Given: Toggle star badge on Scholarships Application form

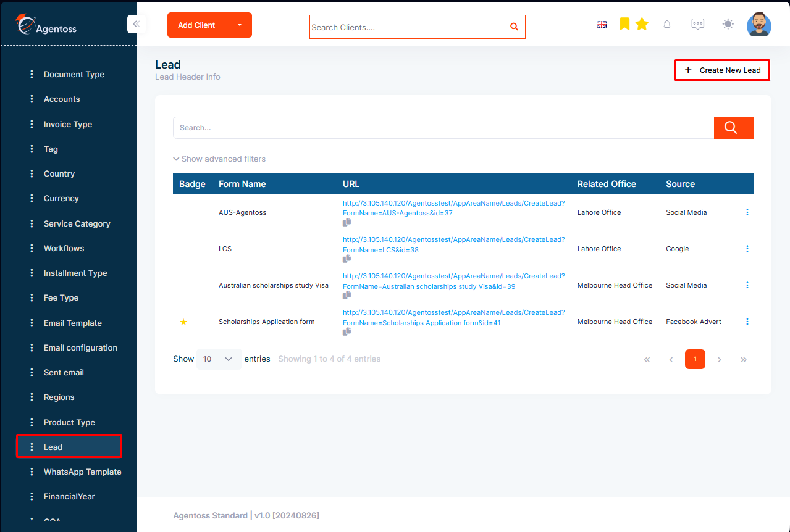Looking at the screenshot, I should (x=183, y=322).
